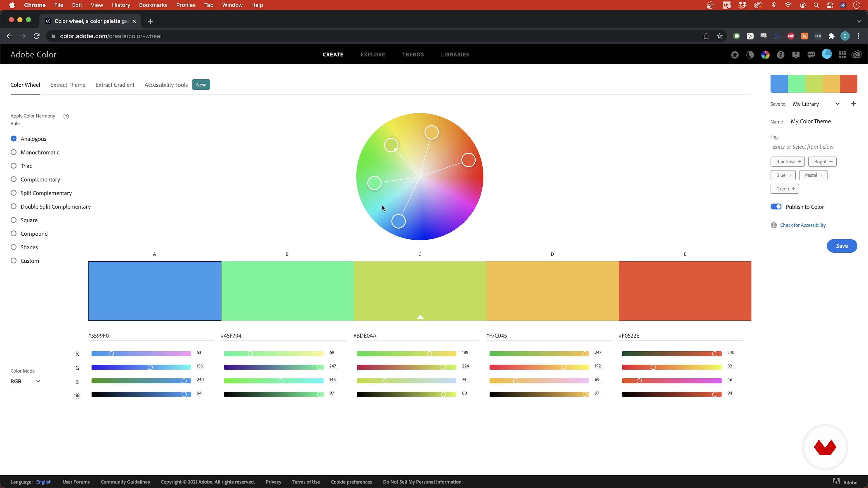Image resolution: width=868 pixels, height=488 pixels.
Task: Open the chat speech bubble icon
Action: click(x=811, y=55)
